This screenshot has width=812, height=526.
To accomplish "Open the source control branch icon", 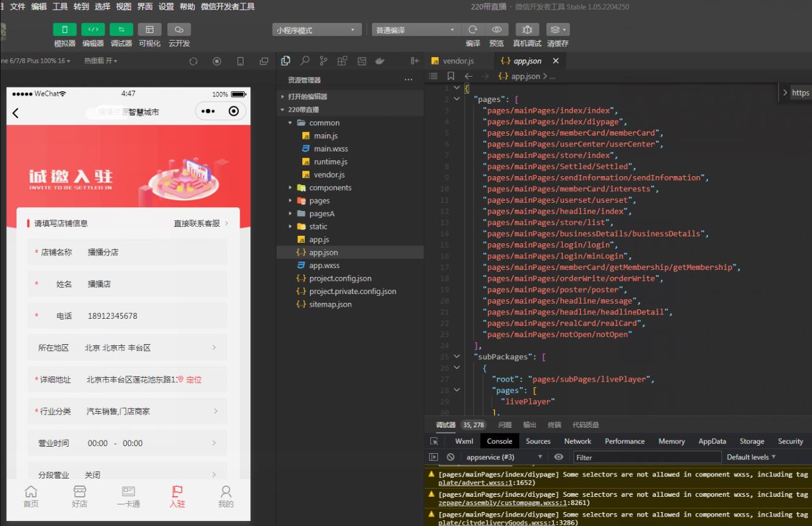I will pos(324,61).
